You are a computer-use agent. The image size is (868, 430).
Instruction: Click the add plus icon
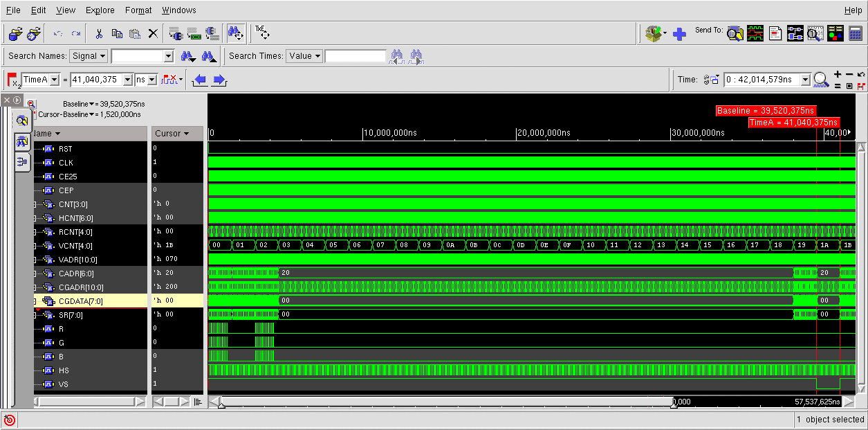click(679, 33)
